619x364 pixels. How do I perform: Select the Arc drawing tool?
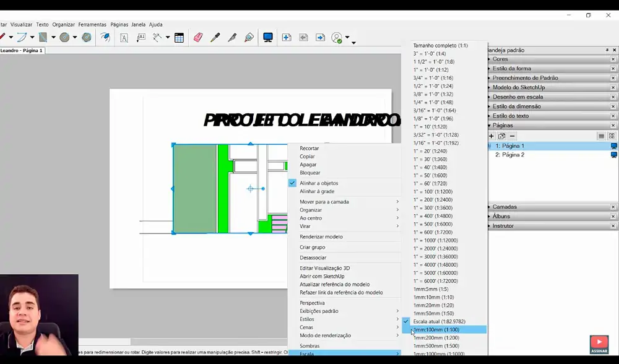pyautogui.click(x=21, y=38)
